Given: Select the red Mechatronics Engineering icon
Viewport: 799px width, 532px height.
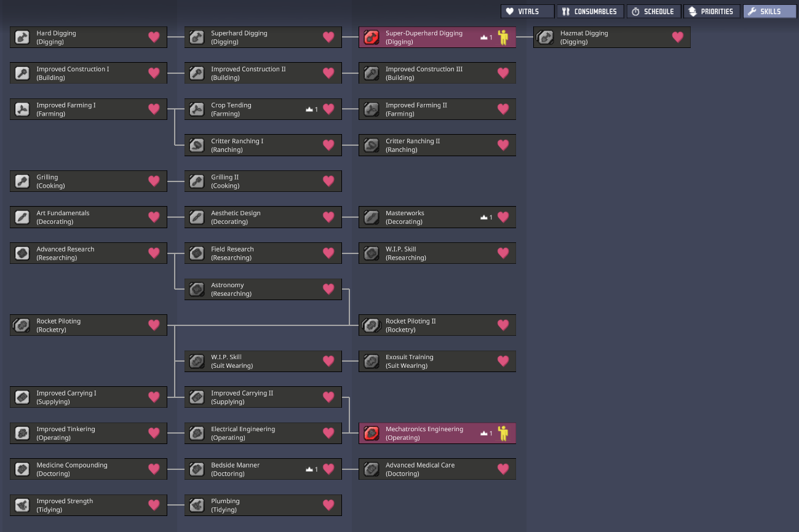Looking at the screenshot, I should pyautogui.click(x=372, y=434).
